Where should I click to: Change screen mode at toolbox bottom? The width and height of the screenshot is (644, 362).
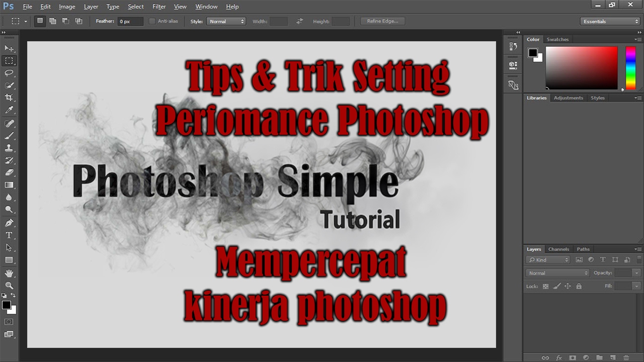[x=9, y=334]
